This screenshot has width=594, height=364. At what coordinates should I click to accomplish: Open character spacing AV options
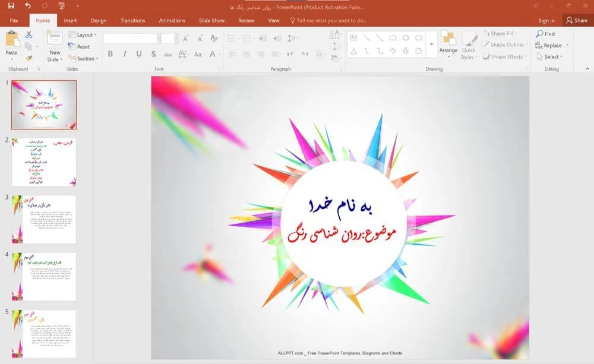coord(183,54)
